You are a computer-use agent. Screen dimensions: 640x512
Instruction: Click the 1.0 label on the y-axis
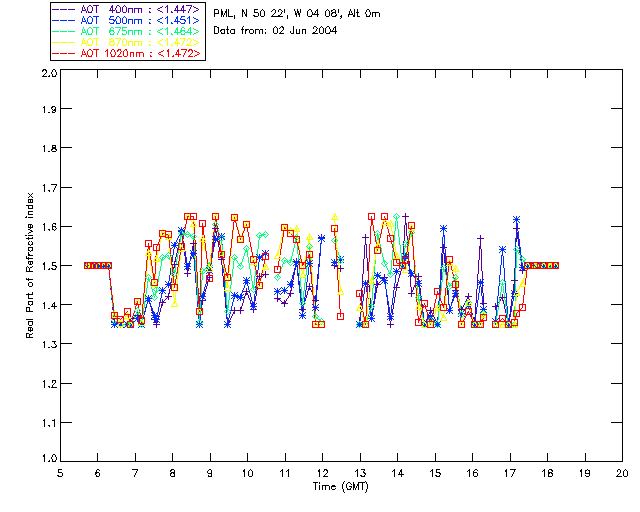49,458
